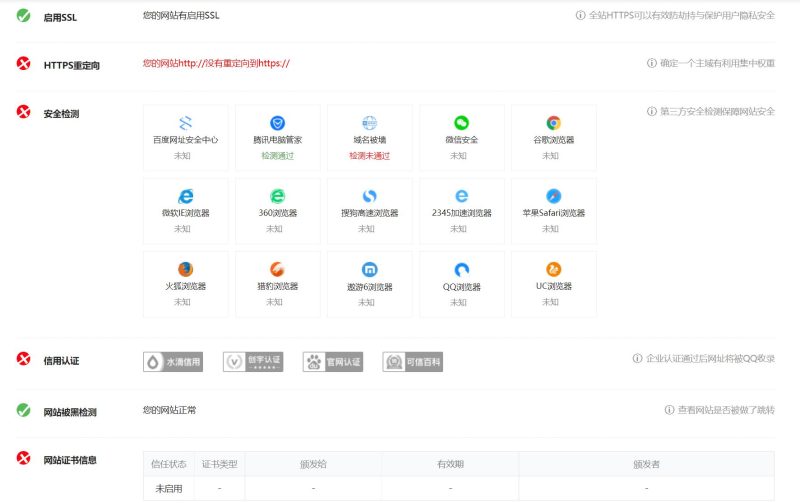The width and height of the screenshot is (800, 503).
Task: Click the info icon next to 第三方安全检测 hint
Action: click(x=652, y=111)
